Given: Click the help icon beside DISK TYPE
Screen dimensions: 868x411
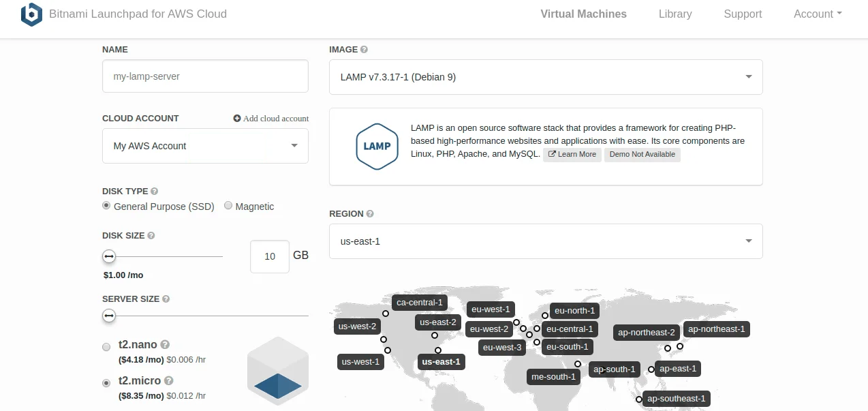Looking at the screenshot, I should (x=154, y=192).
